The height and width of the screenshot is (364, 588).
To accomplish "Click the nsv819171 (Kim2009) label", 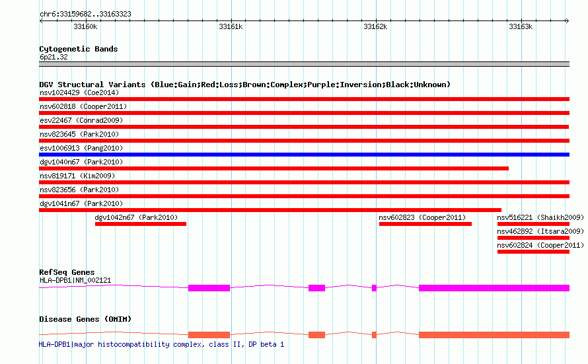I will coord(77,176).
